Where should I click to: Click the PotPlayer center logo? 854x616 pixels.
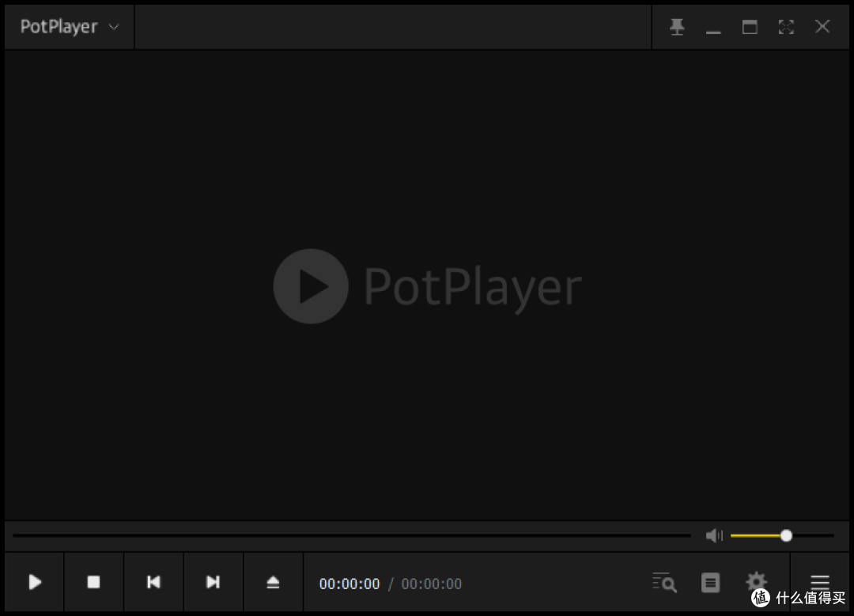click(x=427, y=286)
